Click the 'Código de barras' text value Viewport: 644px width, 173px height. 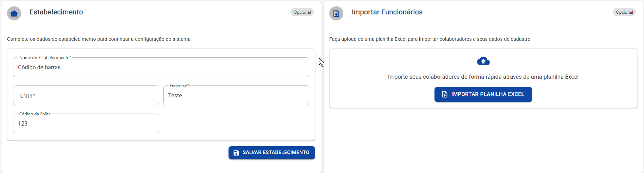39,67
